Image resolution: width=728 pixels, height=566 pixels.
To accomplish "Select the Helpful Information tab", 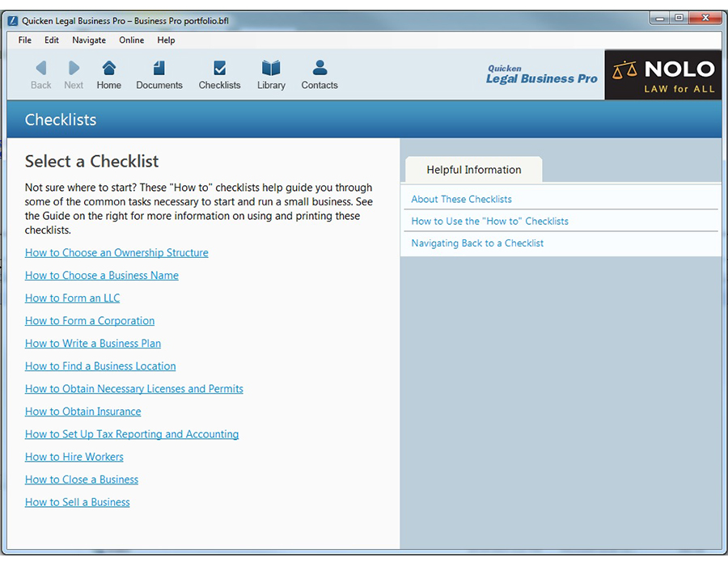I will click(x=473, y=170).
